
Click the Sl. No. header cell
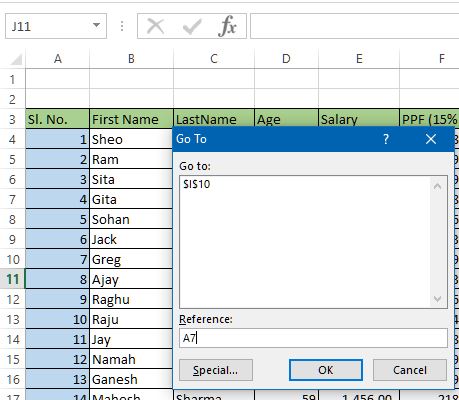(x=58, y=119)
